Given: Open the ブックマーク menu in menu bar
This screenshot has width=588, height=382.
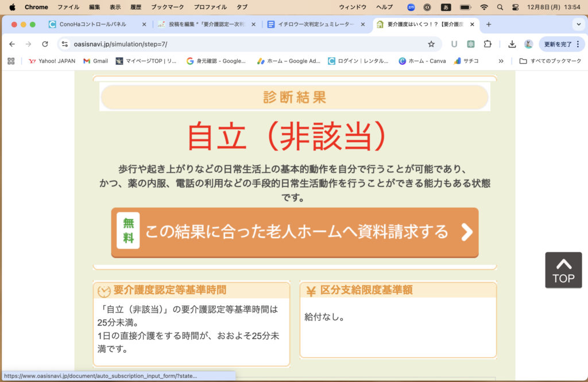Looking at the screenshot, I should [x=168, y=7].
